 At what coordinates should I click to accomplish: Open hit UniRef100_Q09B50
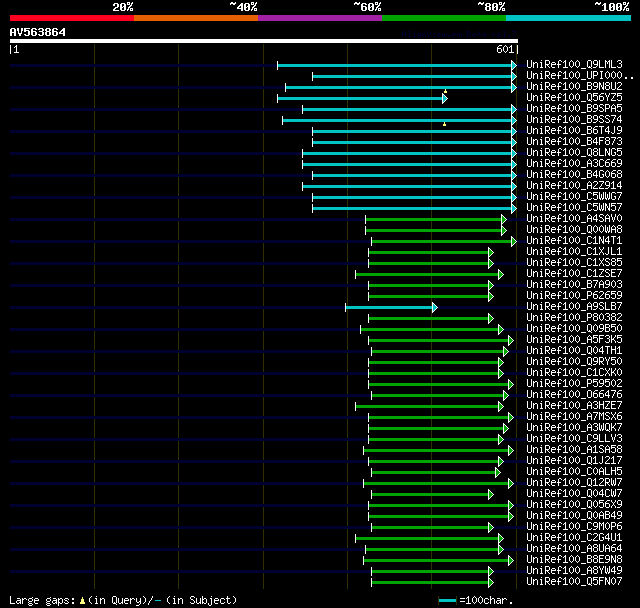[574, 329]
